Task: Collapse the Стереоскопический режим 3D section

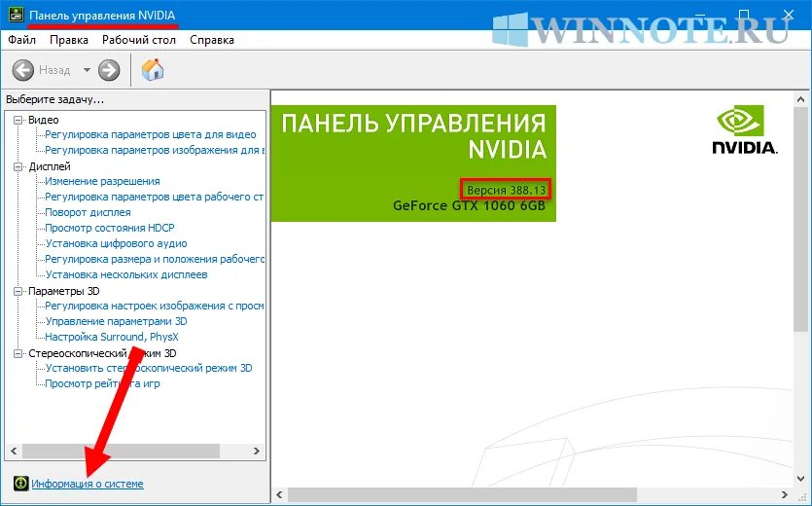Action: (18, 353)
